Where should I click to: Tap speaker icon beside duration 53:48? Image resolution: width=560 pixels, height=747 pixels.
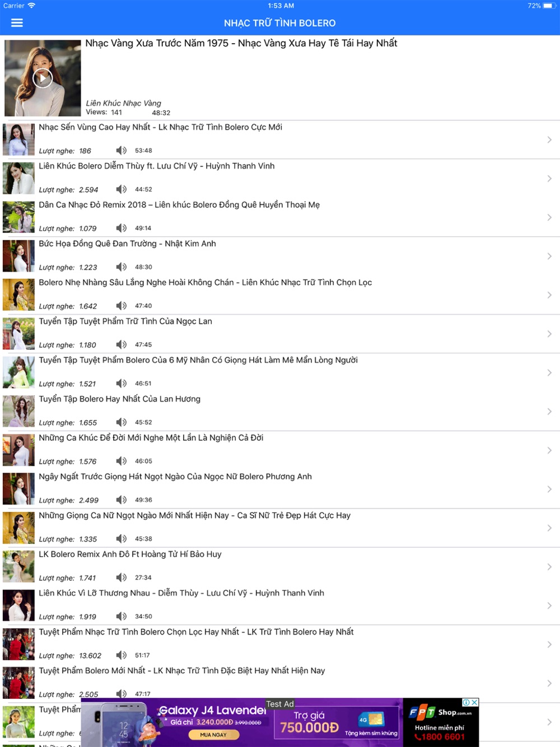click(122, 150)
